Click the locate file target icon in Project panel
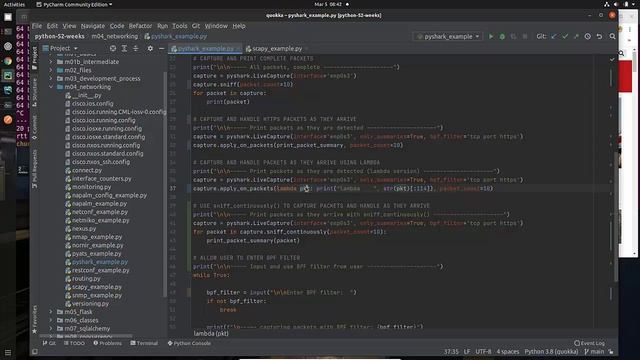Image resolution: width=640 pixels, height=360 pixels. click(113, 48)
